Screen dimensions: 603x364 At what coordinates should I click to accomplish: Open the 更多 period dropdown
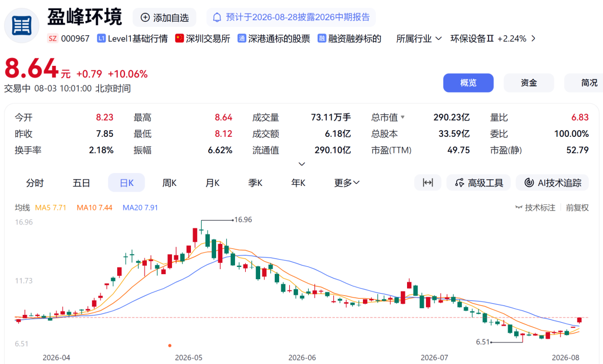pos(347,183)
